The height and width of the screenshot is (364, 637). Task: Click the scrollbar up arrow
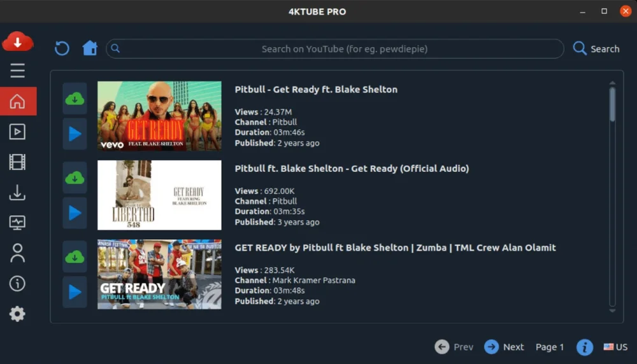(612, 83)
